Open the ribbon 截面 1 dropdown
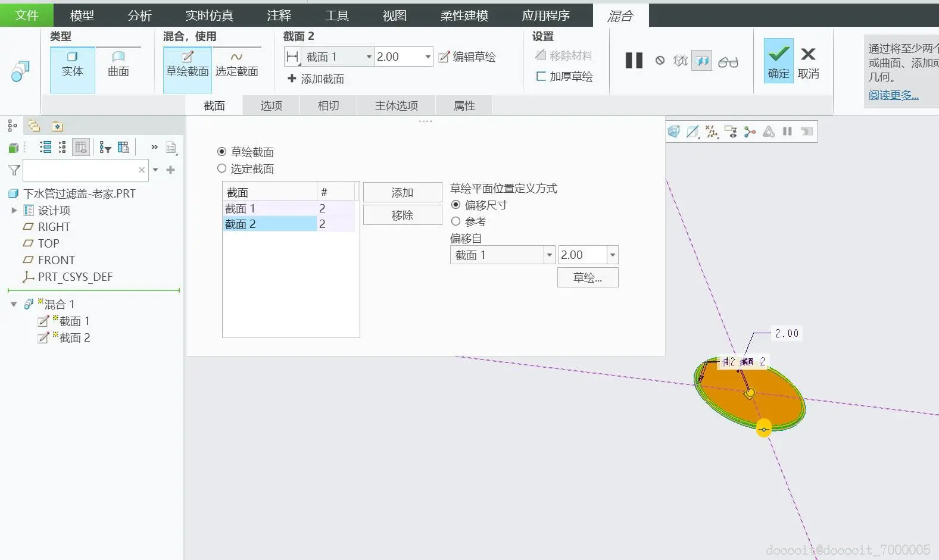 (369, 57)
